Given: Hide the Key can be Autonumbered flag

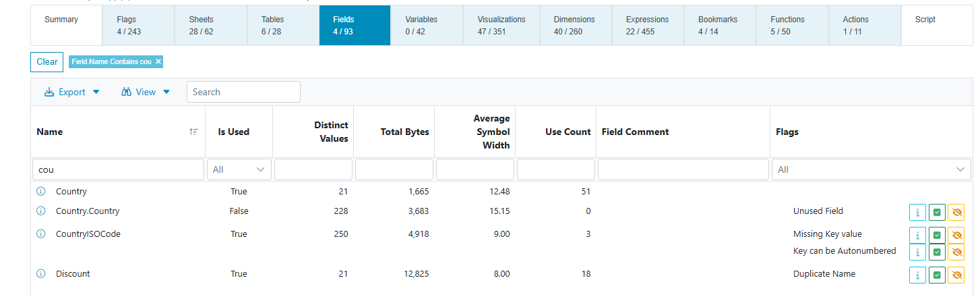Looking at the screenshot, I should point(956,252).
